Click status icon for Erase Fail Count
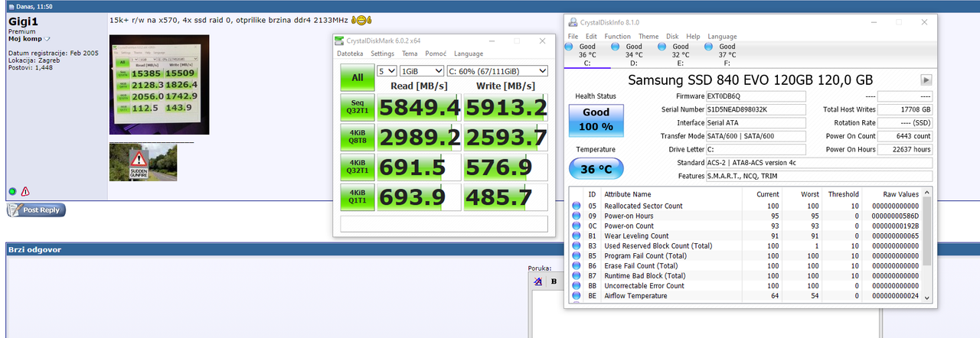980x338 pixels. 577,265
